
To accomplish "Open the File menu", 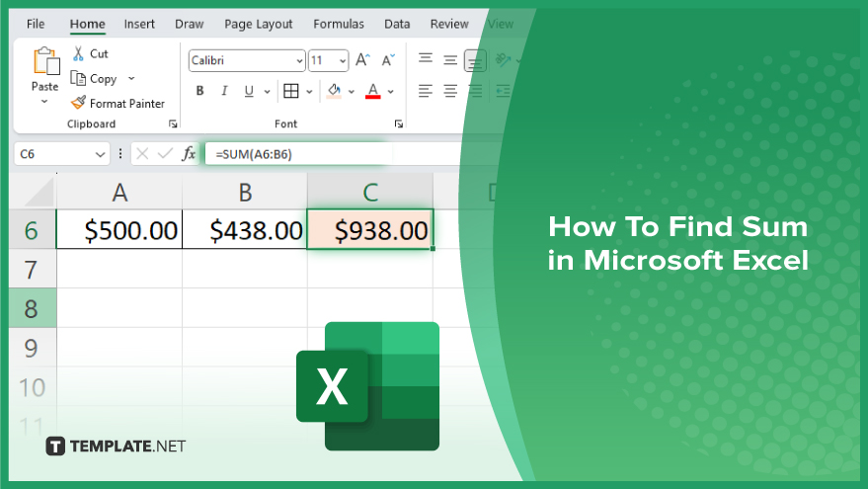I will click(x=36, y=24).
